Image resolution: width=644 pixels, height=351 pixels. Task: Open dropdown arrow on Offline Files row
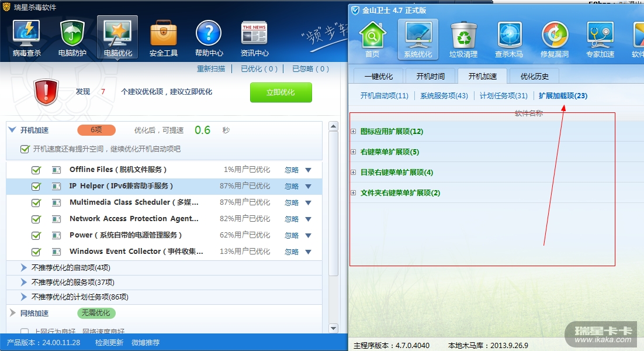pos(309,170)
